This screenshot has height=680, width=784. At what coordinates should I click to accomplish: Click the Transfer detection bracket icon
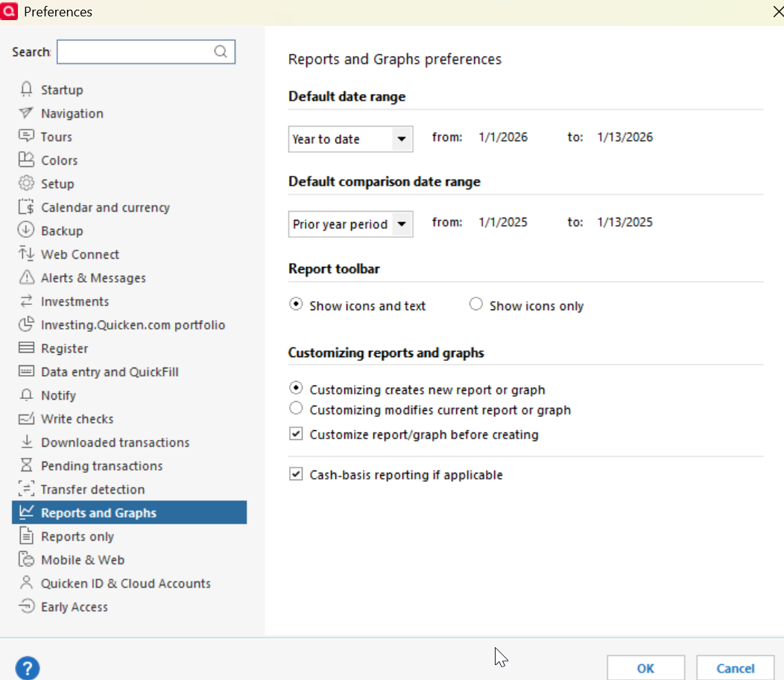(27, 488)
